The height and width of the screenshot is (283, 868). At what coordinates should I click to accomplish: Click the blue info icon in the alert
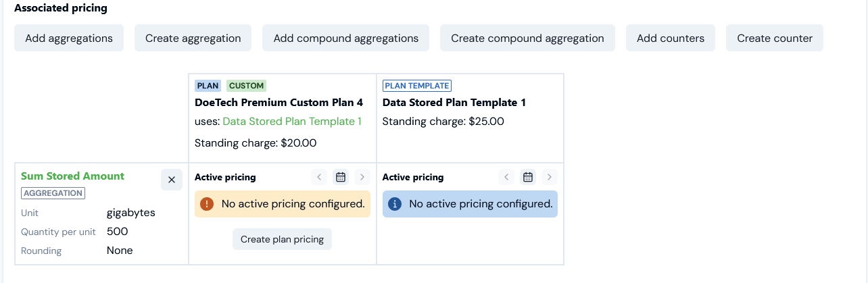tap(395, 203)
